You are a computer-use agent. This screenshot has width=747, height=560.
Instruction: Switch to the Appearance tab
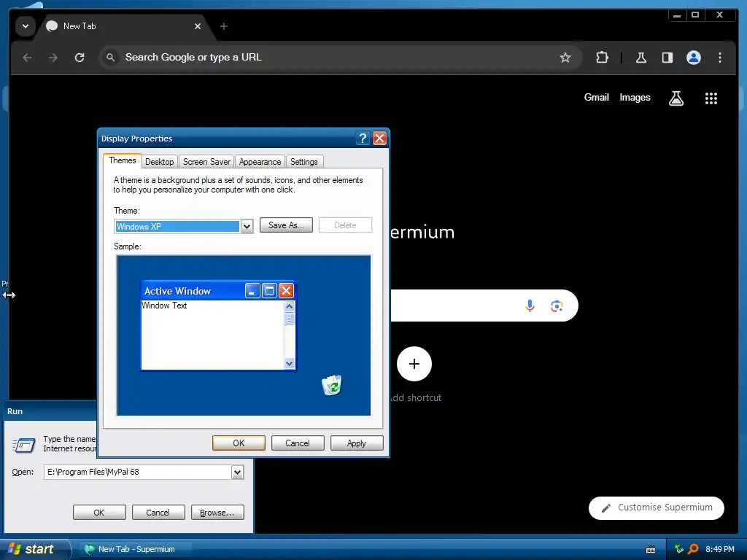click(260, 162)
